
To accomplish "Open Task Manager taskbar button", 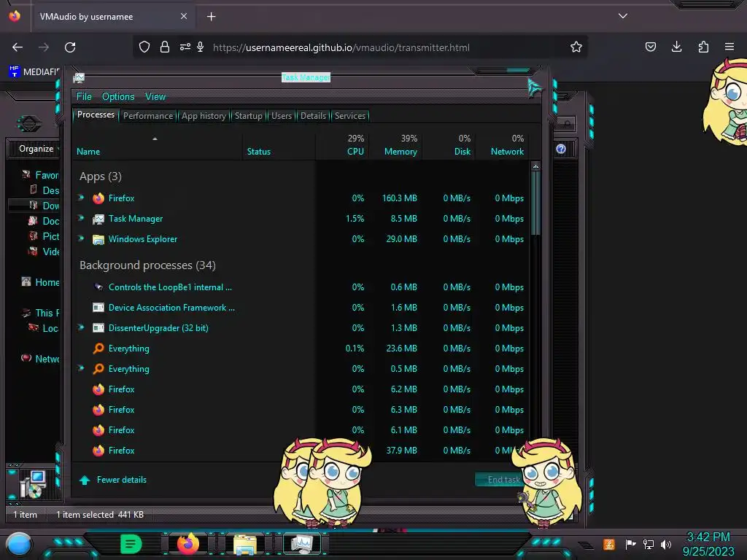I will pyautogui.click(x=301, y=543).
